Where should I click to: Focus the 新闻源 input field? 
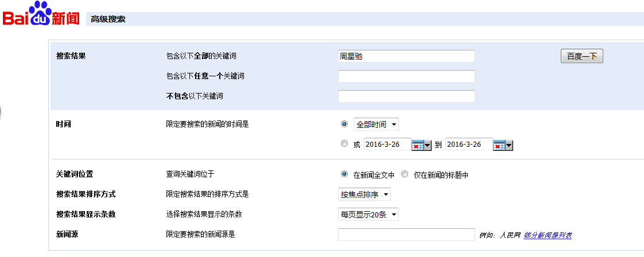pyautogui.click(x=406, y=235)
